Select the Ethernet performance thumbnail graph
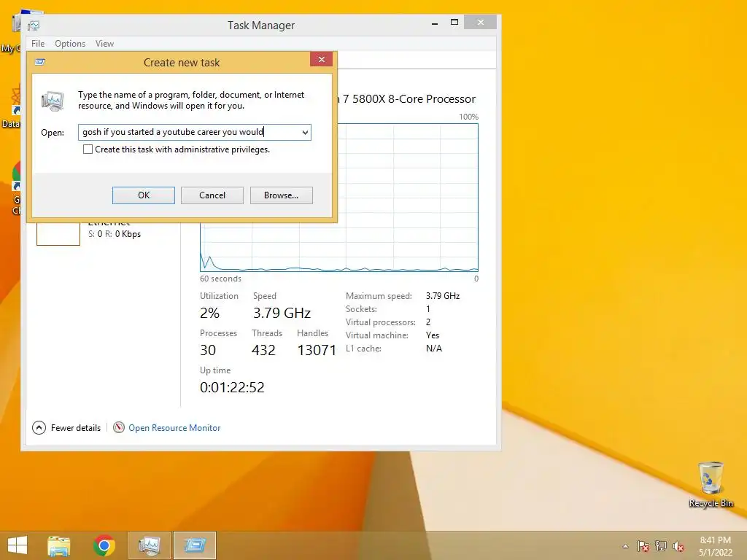The width and height of the screenshot is (747, 560). [x=58, y=234]
